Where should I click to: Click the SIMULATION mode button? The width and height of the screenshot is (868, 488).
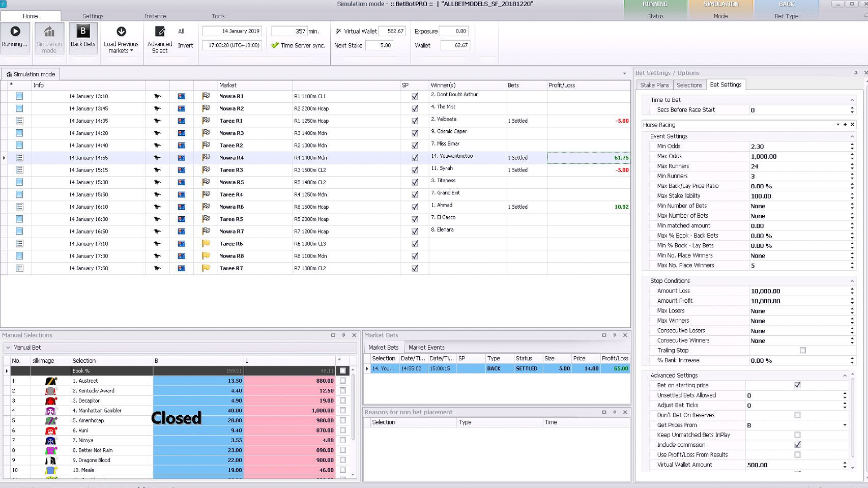click(721, 11)
